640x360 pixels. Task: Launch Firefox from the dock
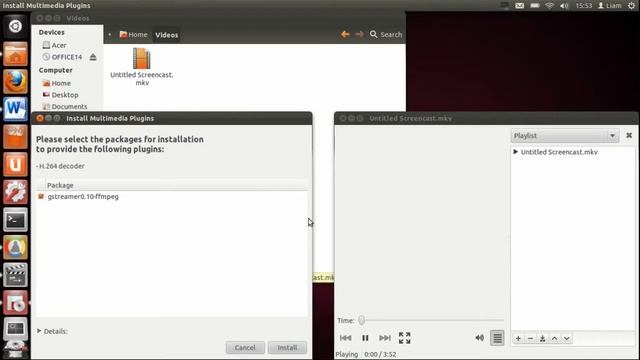point(15,81)
